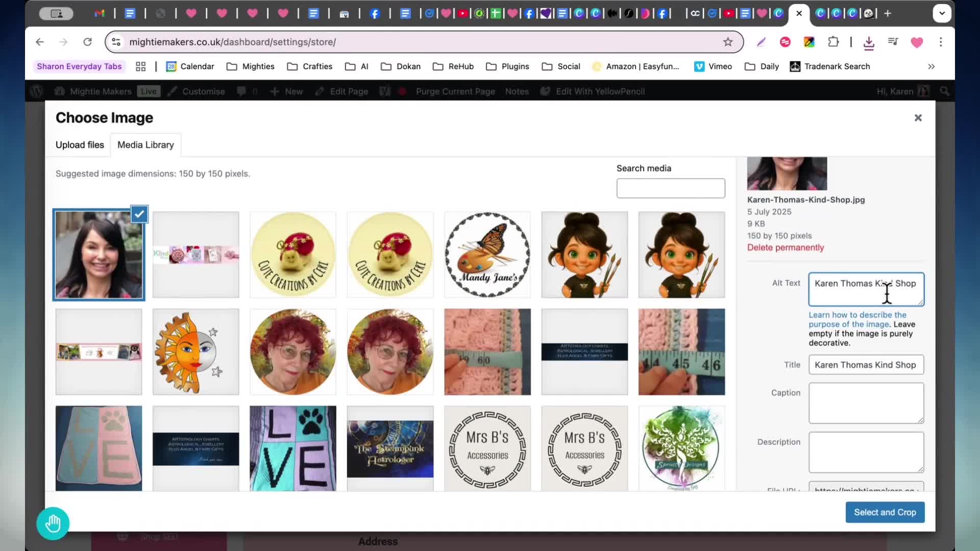Screen dimensions: 980x551
Task: Open the bookmarks apps grid icon
Action: (x=141, y=66)
